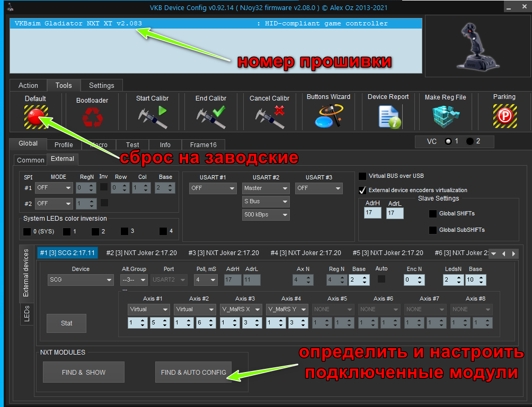Open SPI #1 MODE dropdown
532x407 pixels.
pos(54,188)
